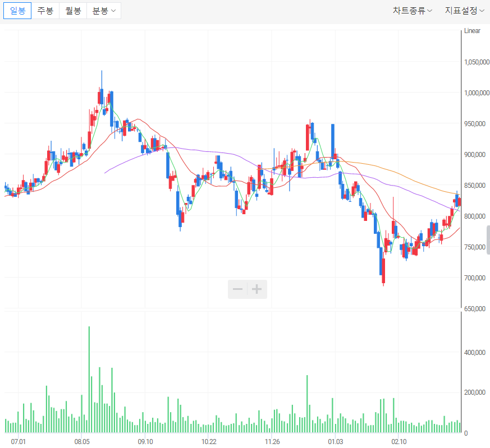Click the 850,000 price axis label
Screen dimensions: 490x448
tap(475, 186)
